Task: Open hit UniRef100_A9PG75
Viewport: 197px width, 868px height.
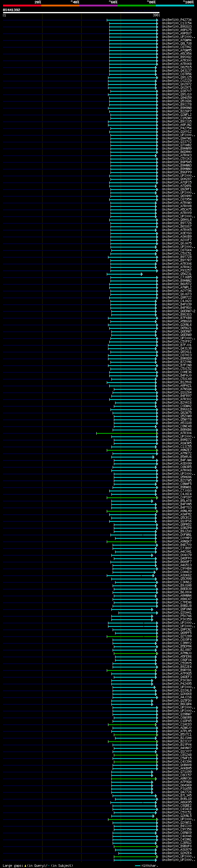Action: coord(177,30)
